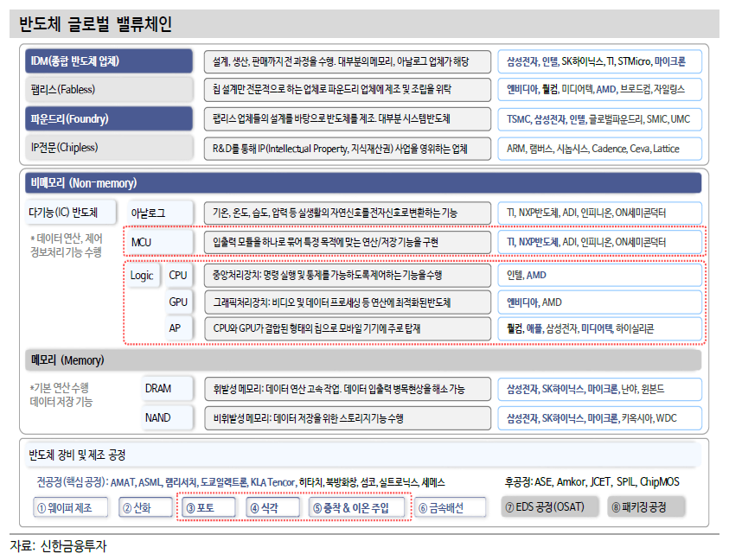Select company list '삼성전자, 인텔, SK하이닉스, TI, STMicro, 마이크론'
Viewport: 729px width, 560px height.
600,62
